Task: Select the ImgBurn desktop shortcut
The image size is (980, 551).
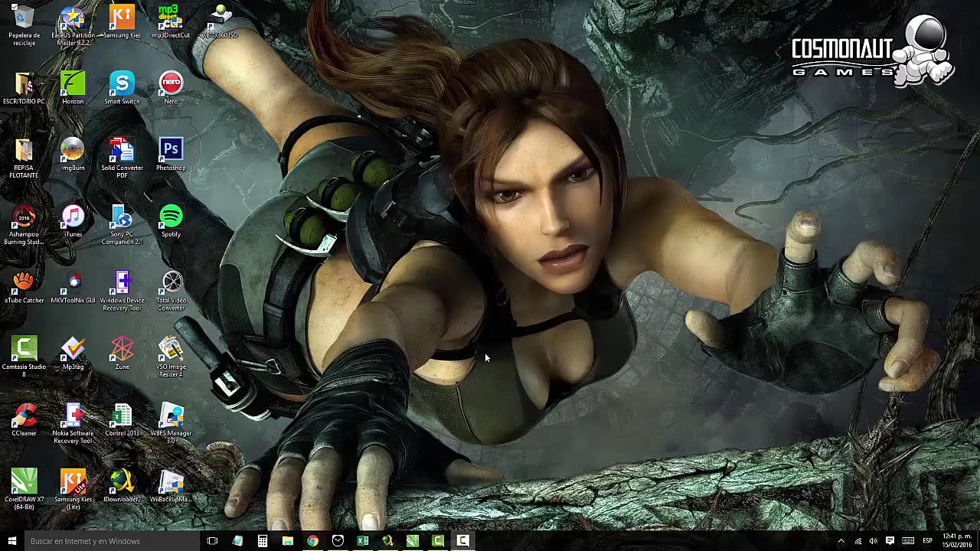Action: pyautogui.click(x=73, y=155)
